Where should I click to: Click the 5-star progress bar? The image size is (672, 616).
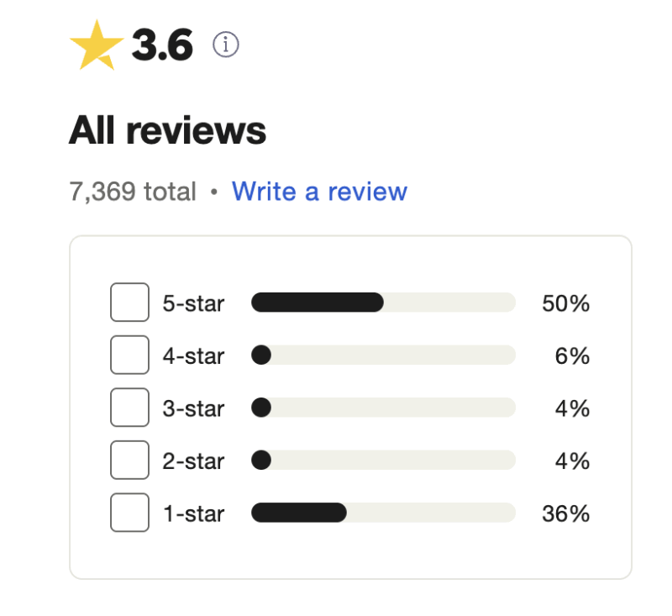click(x=383, y=303)
